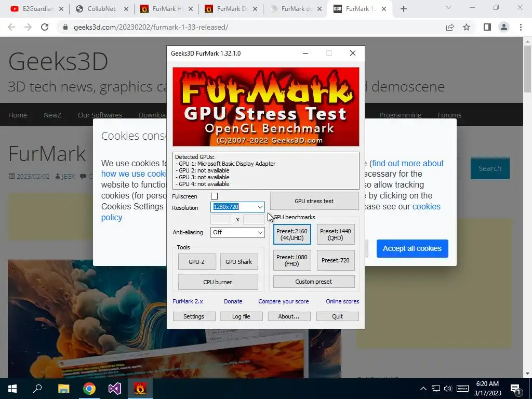
Task: Run the Preset:720 benchmark
Action: (x=336, y=260)
